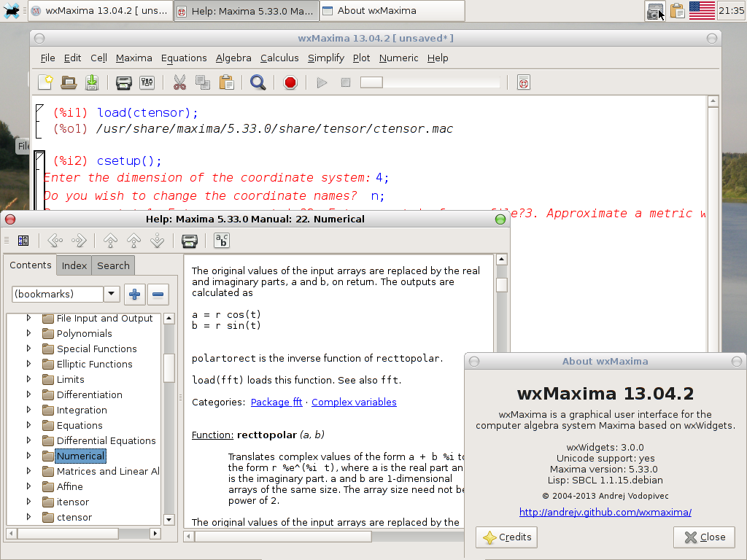Open the desktop application menu icon

(11, 10)
